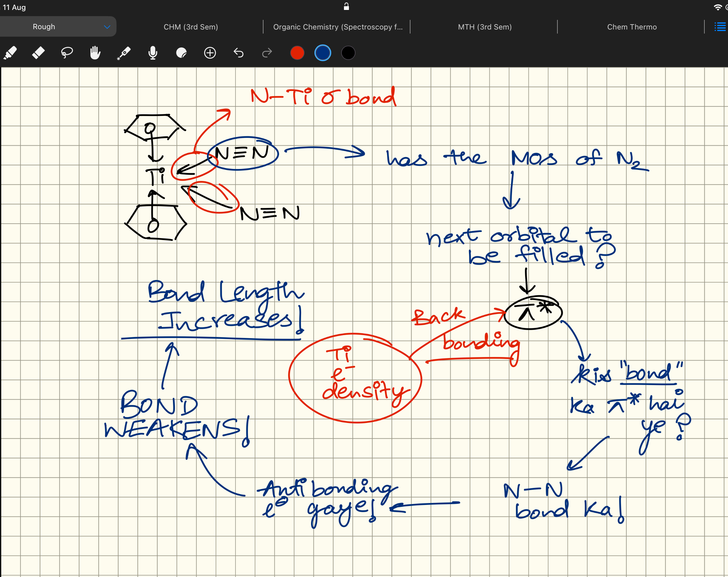Open the notes list icon
Screen dimensions: 728x577
point(720,27)
